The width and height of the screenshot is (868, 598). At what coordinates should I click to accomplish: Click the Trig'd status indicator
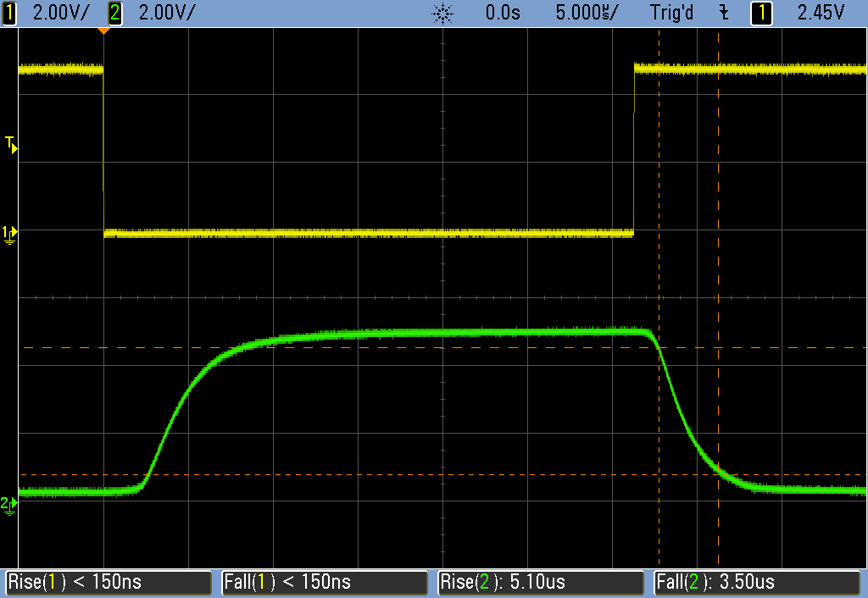(671, 13)
